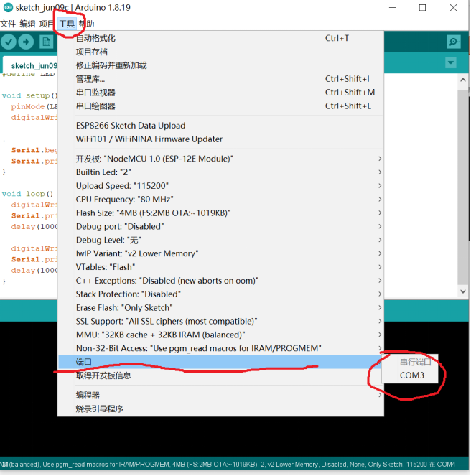Expand MMU 32KB cache submenu

pyautogui.click(x=220, y=335)
